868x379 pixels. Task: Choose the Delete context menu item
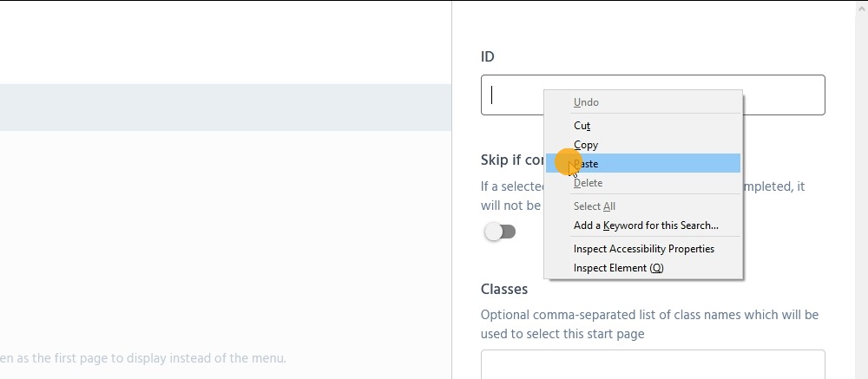[x=588, y=183]
